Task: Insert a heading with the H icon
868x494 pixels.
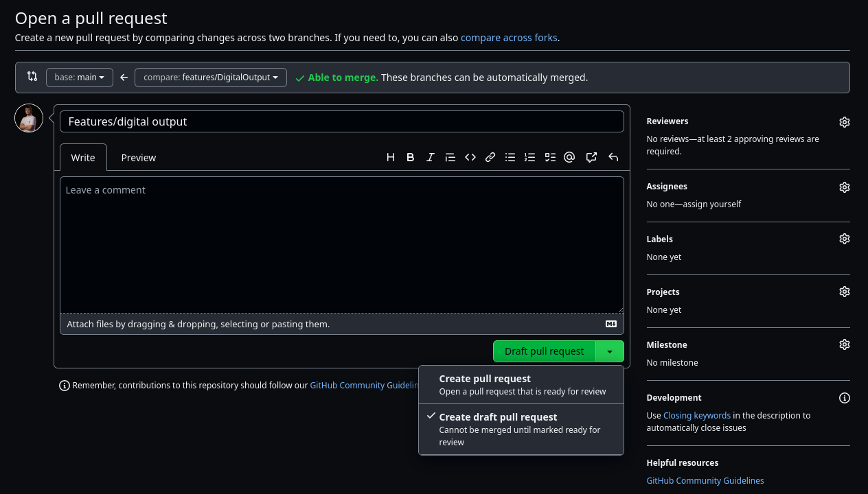Action: click(x=391, y=157)
